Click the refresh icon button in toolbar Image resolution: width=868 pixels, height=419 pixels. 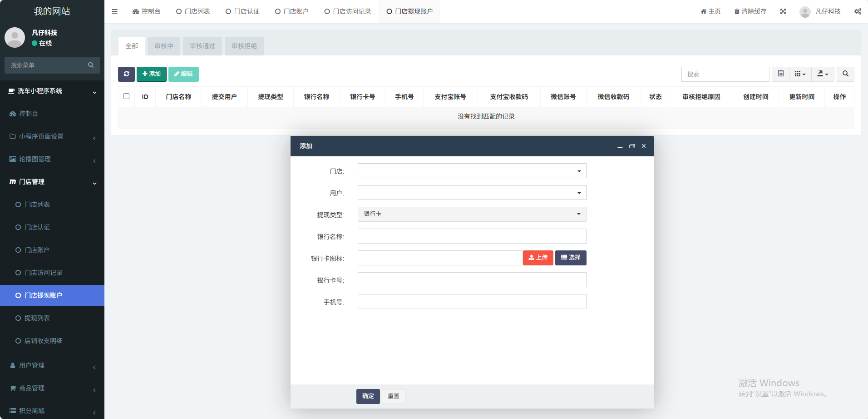click(x=126, y=74)
